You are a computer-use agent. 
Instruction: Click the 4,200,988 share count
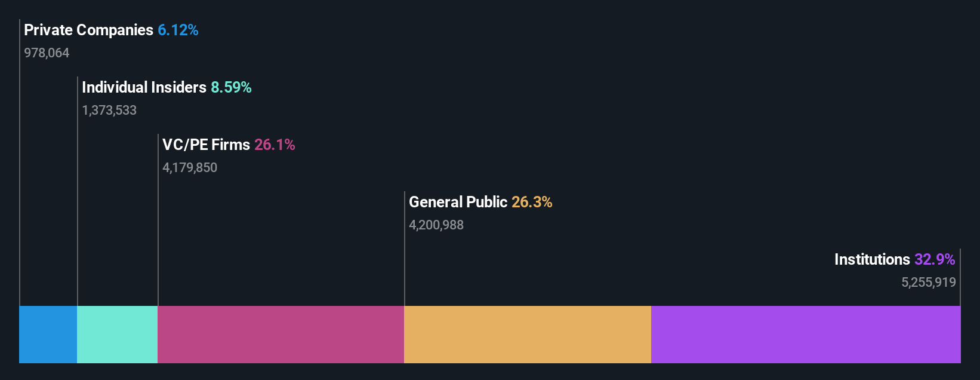click(x=436, y=225)
